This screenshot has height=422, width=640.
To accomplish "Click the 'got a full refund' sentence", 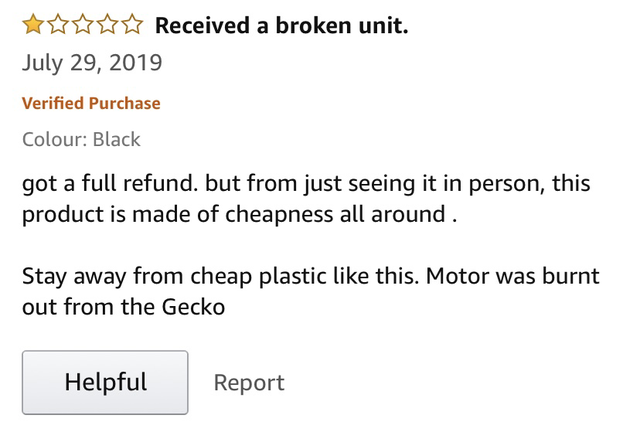I will [x=120, y=185].
